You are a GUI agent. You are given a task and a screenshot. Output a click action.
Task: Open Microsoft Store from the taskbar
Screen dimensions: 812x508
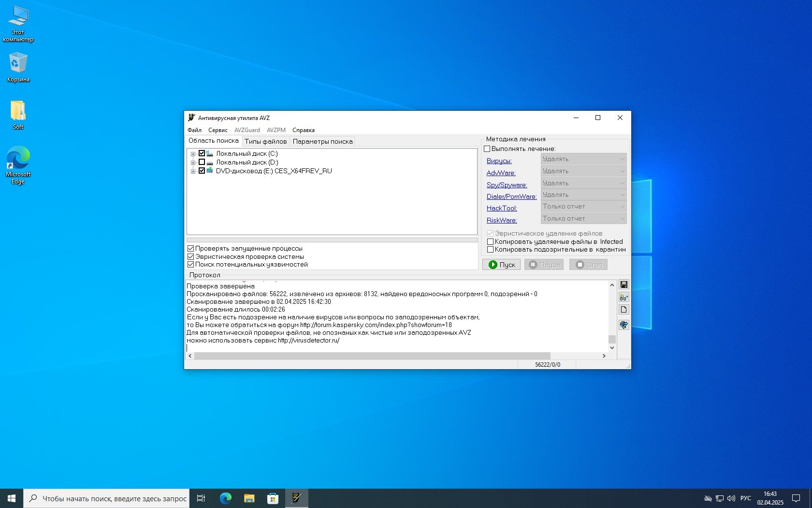coord(273,498)
